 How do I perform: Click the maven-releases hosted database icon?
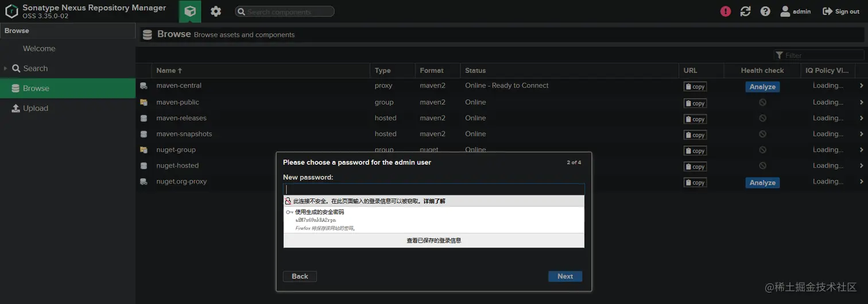click(x=144, y=118)
